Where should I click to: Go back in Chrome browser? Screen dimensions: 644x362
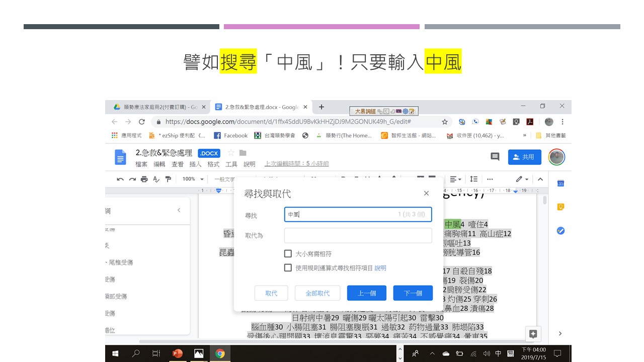point(114,122)
